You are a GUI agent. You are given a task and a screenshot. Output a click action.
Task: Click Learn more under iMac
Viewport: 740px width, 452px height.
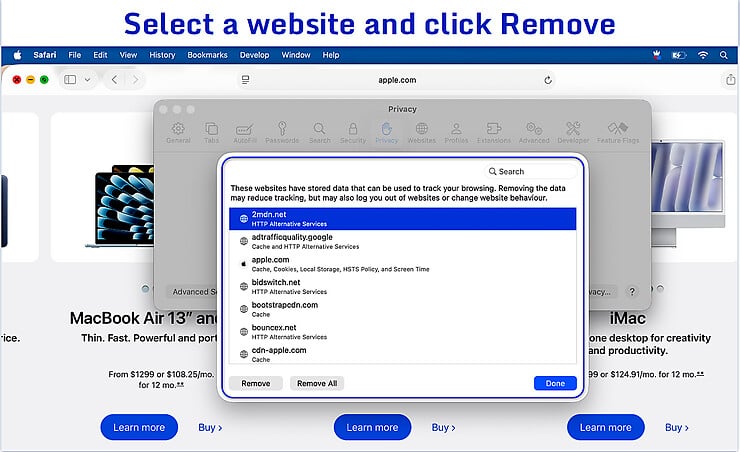(605, 427)
